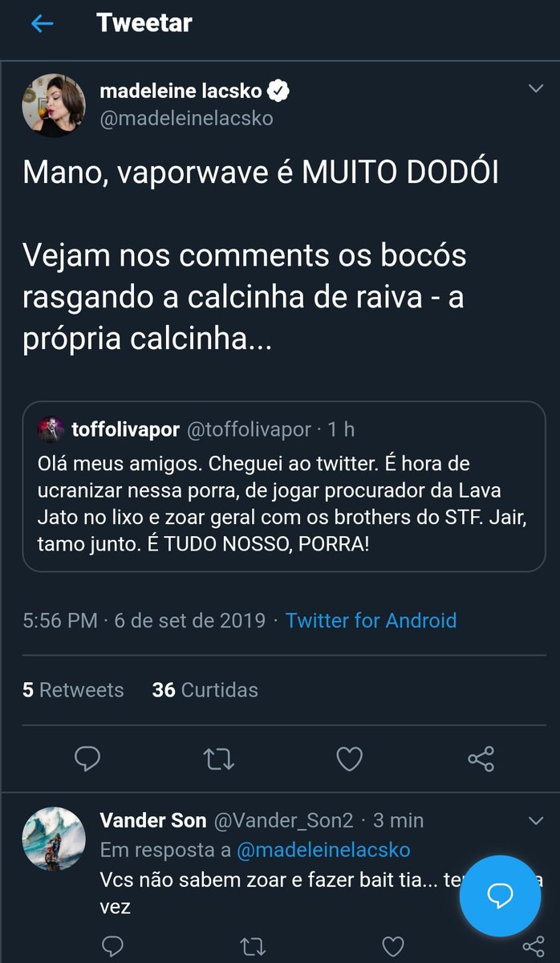The image size is (560, 963).
Task: Retweet Vander Son's reply
Action: pos(253,947)
